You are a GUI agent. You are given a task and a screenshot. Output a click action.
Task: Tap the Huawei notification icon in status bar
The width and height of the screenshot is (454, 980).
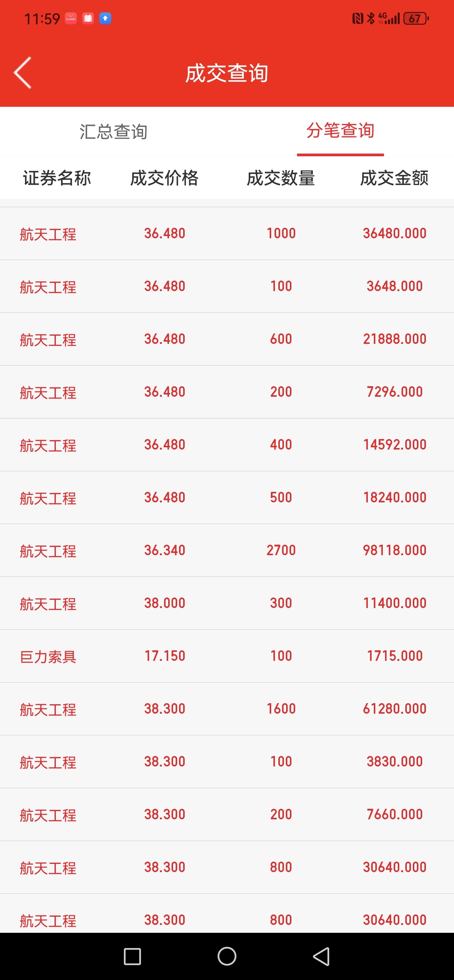(71, 18)
